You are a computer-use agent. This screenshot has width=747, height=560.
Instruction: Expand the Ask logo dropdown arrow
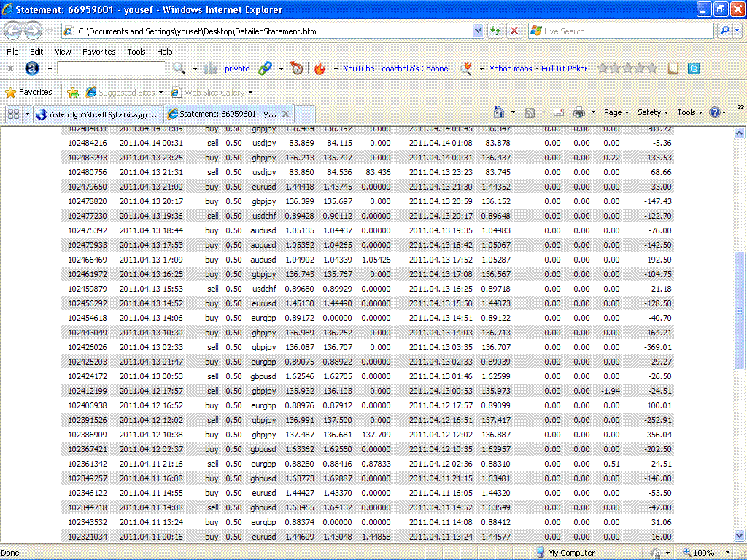coord(50,69)
